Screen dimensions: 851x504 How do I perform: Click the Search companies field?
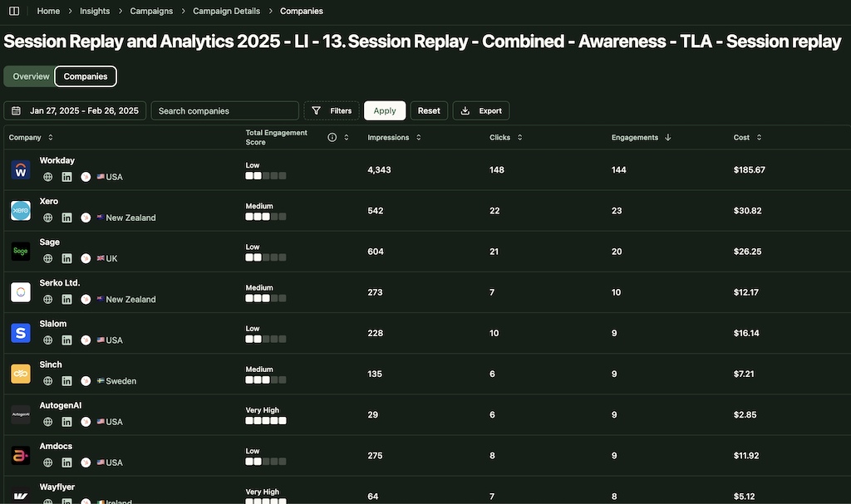click(224, 110)
